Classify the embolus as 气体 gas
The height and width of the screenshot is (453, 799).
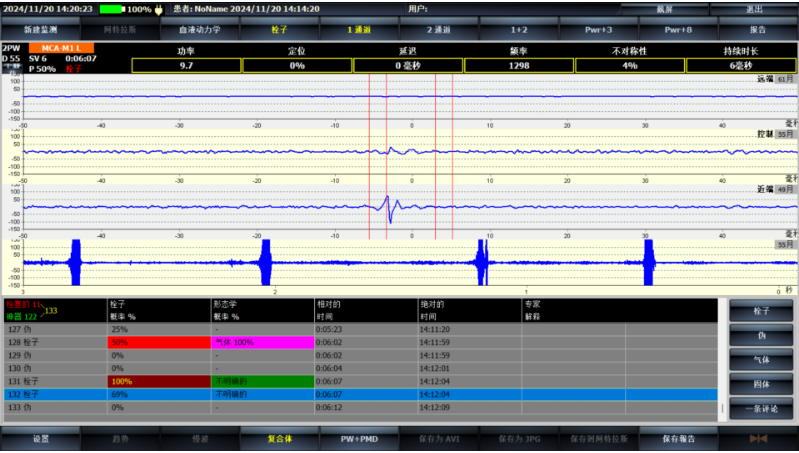click(x=761, y=360)
